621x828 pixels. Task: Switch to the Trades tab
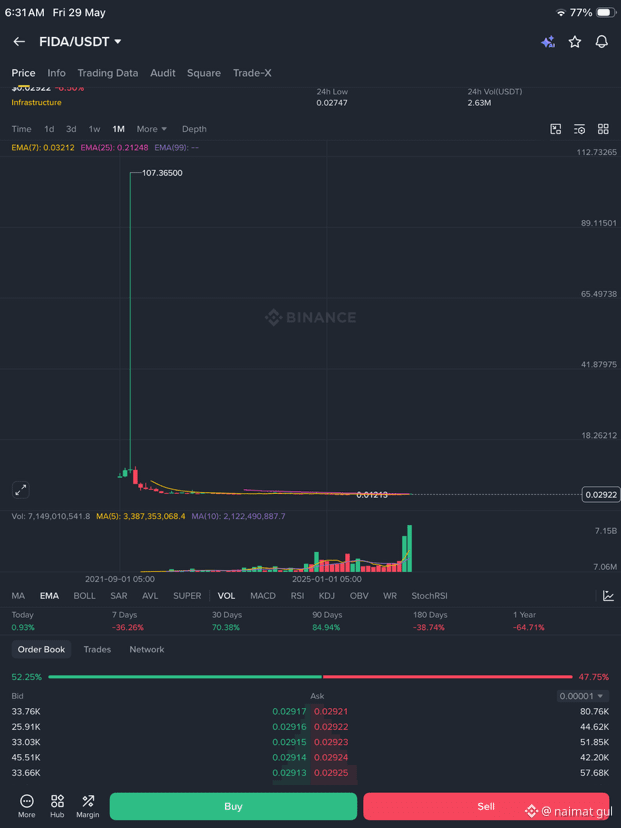coord(97,650)
